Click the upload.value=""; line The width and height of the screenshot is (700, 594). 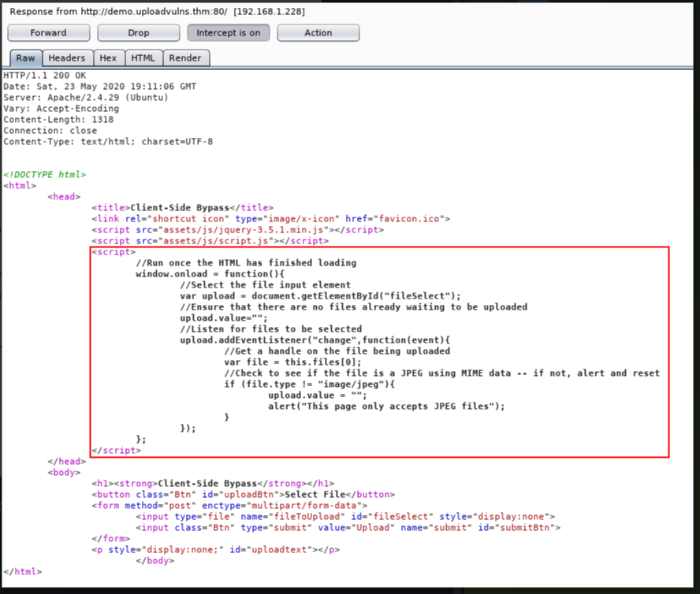coord(224,318)
